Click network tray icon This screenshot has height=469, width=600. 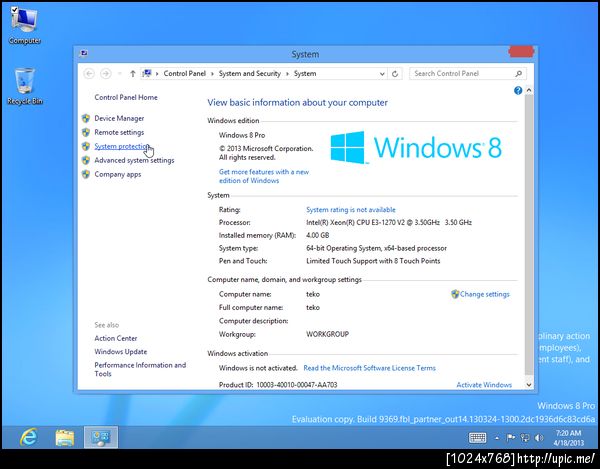525,438
